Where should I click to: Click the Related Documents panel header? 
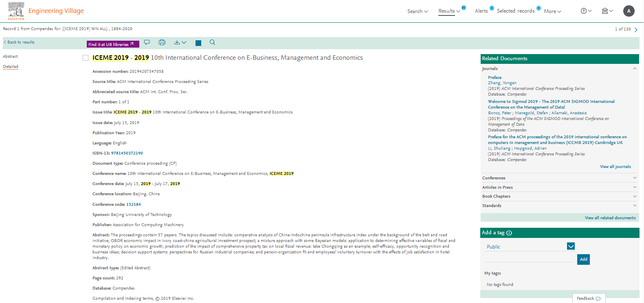[560, 59]
